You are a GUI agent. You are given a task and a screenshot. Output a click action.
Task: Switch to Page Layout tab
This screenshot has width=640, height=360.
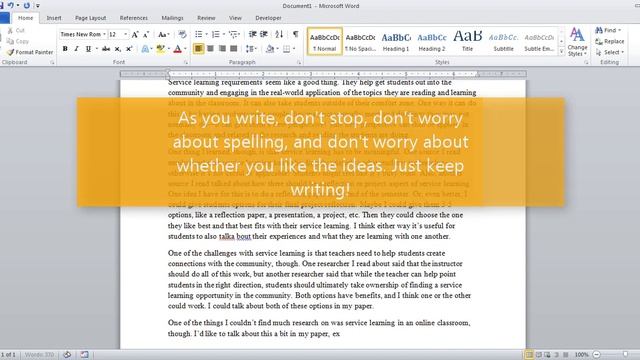click(91, 18)
